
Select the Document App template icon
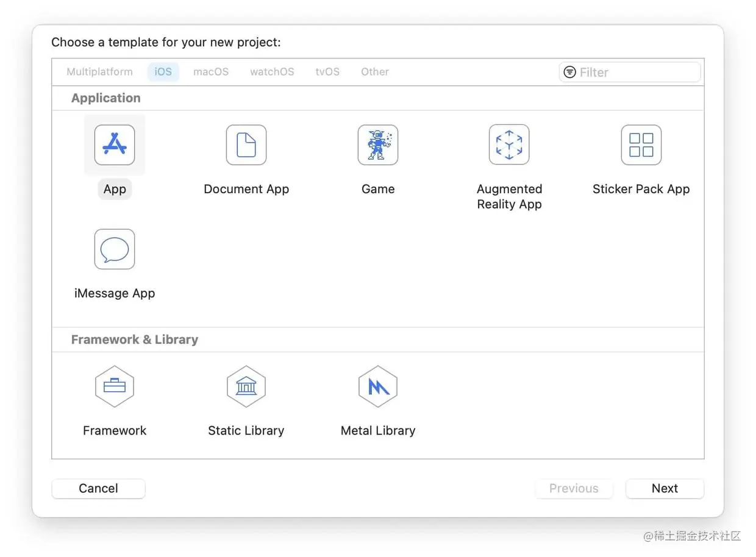click(246, 145)
